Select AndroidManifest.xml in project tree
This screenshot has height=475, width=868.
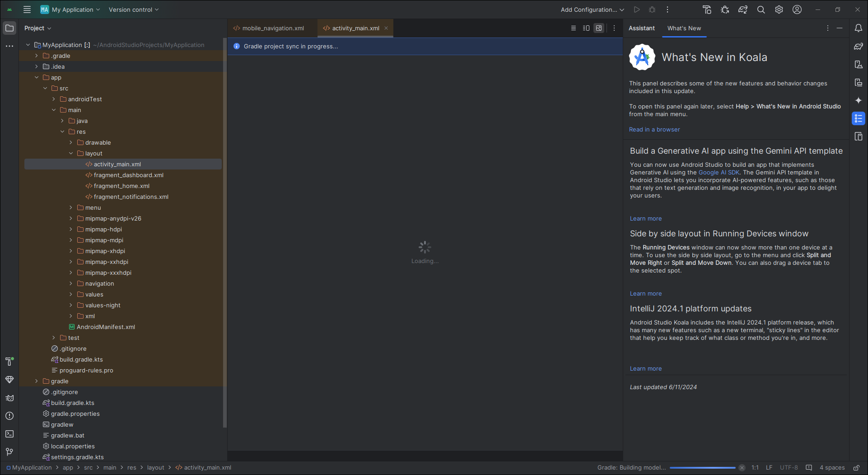pos(106,327)
